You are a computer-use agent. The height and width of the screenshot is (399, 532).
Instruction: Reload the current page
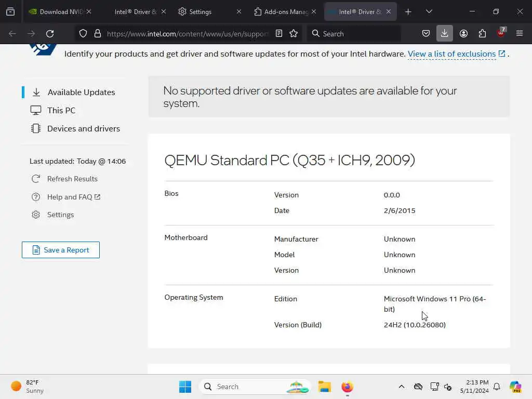(50, 33)
